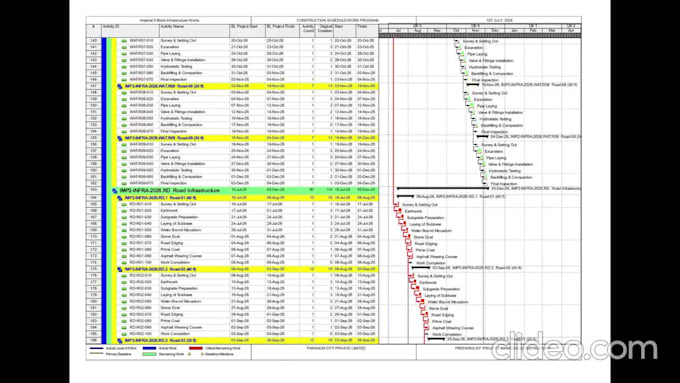The height and width of the screenshot is (383, 680).
Task: Click activity icon on row 146 Final Inspection
Action: coord(124,80)
